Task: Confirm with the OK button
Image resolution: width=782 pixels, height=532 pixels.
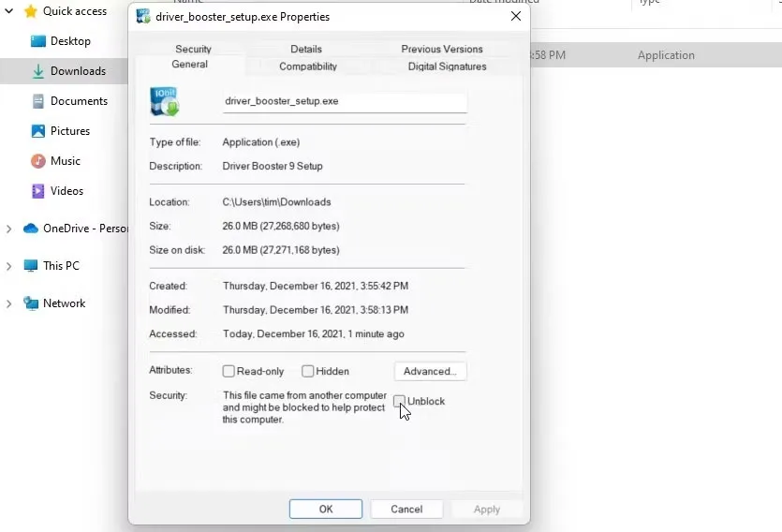Action: 326,510
